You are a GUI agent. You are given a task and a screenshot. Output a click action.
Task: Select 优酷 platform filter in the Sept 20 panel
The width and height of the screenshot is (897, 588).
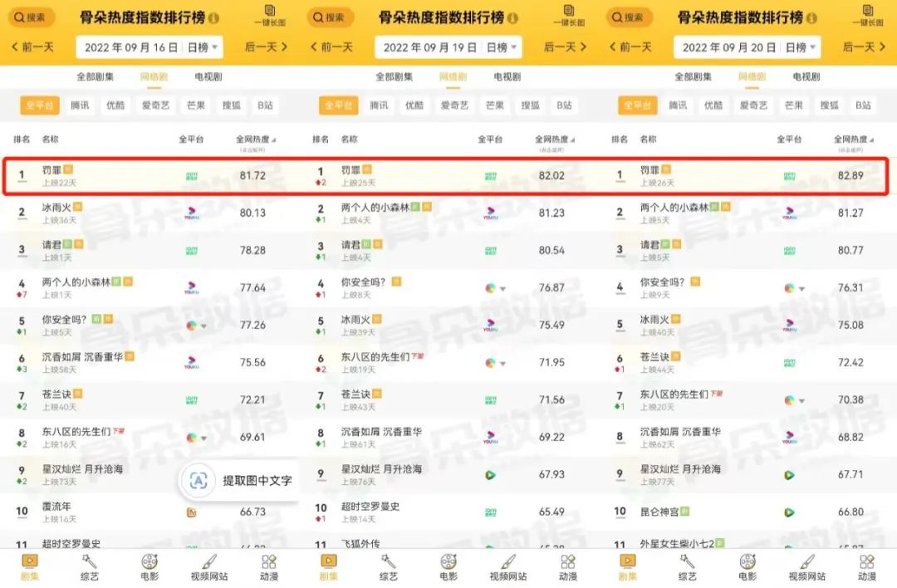pos(713,105)
